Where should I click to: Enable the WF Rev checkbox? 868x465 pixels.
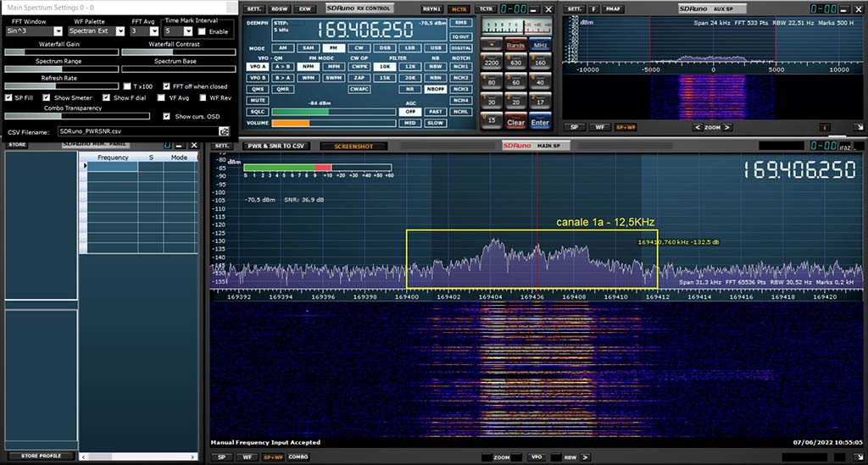click(203, 98)
